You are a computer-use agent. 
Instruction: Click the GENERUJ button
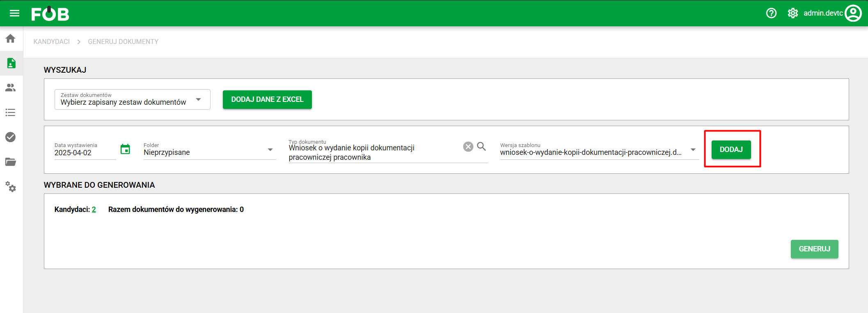[x=814, y=249]
